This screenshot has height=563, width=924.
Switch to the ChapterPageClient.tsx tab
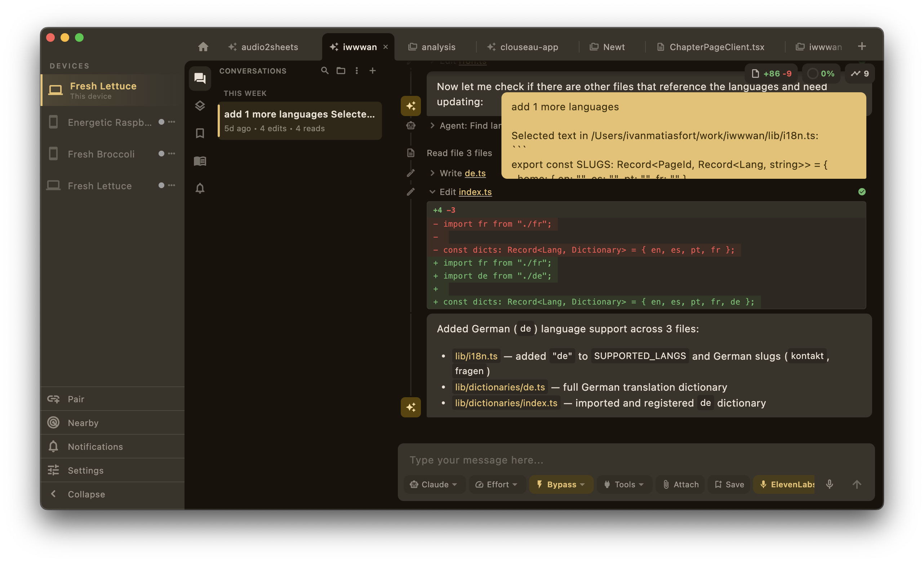711,47
